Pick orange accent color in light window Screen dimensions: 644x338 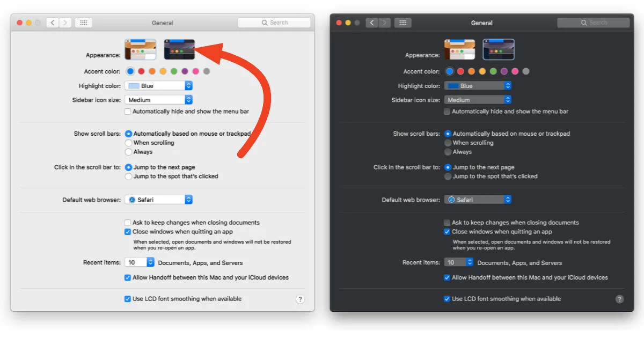point(152,71)
